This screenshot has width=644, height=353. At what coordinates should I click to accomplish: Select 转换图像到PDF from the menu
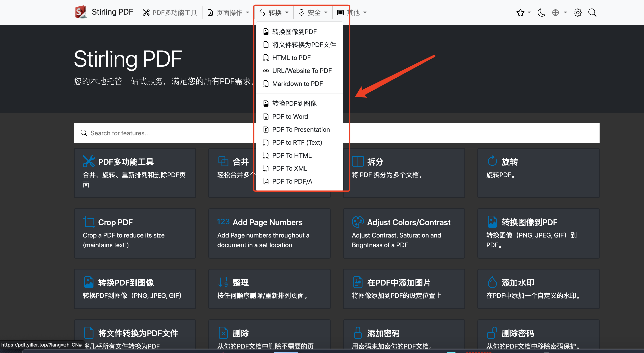tap(299, 32)
